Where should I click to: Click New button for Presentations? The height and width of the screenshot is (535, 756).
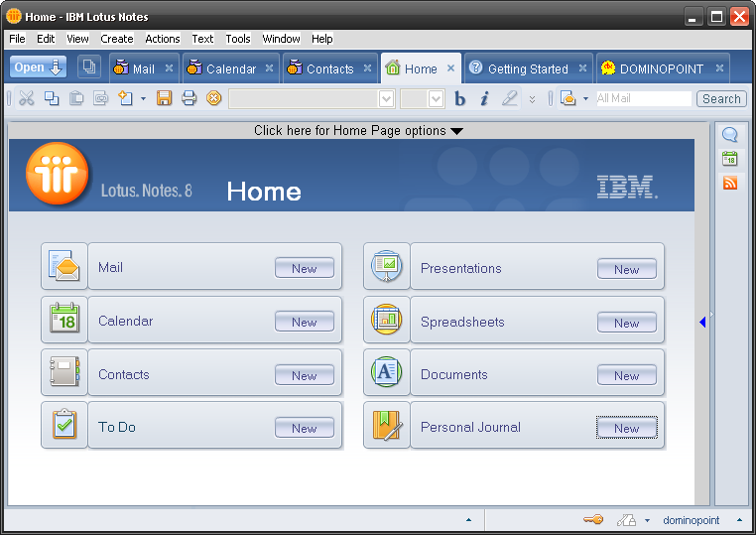pos(626,269)
